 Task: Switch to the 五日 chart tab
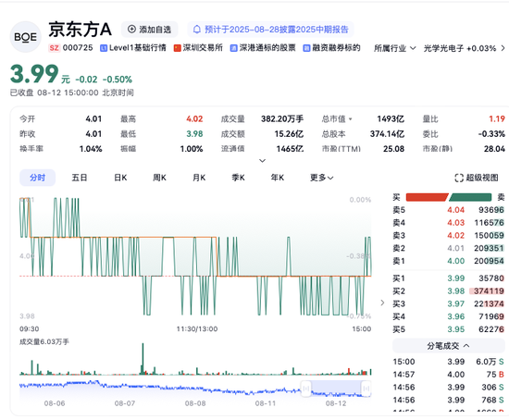coord(80,178)
